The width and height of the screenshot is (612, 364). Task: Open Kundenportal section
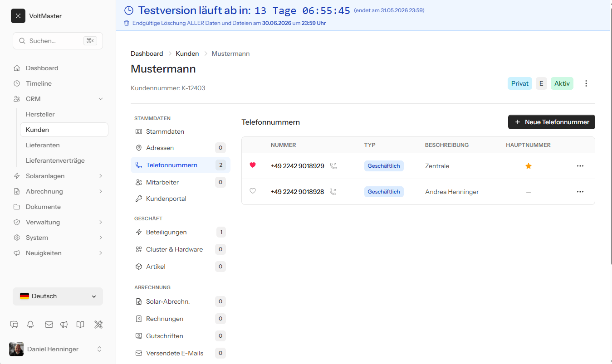click(181, 199)
